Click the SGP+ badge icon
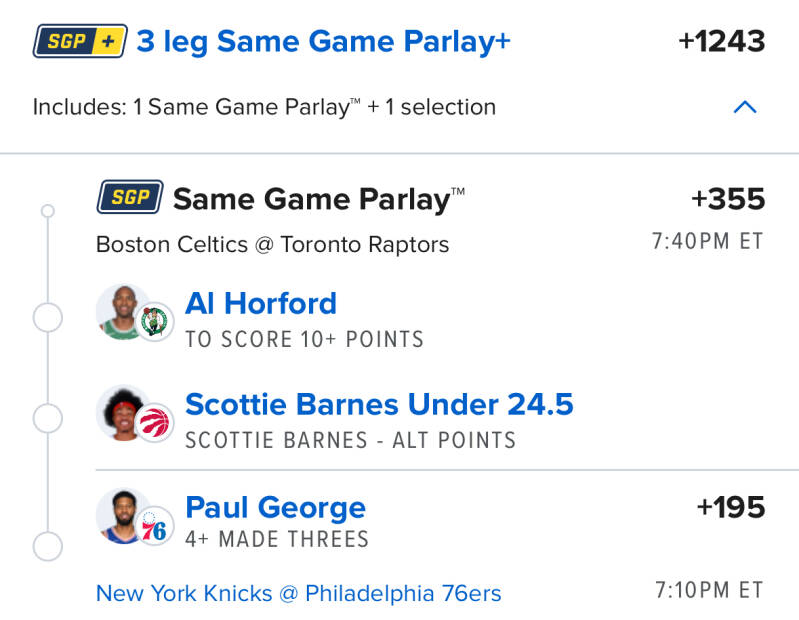This screenshot has height=620, width=799. pyautogui.click(x=80, y=41)
